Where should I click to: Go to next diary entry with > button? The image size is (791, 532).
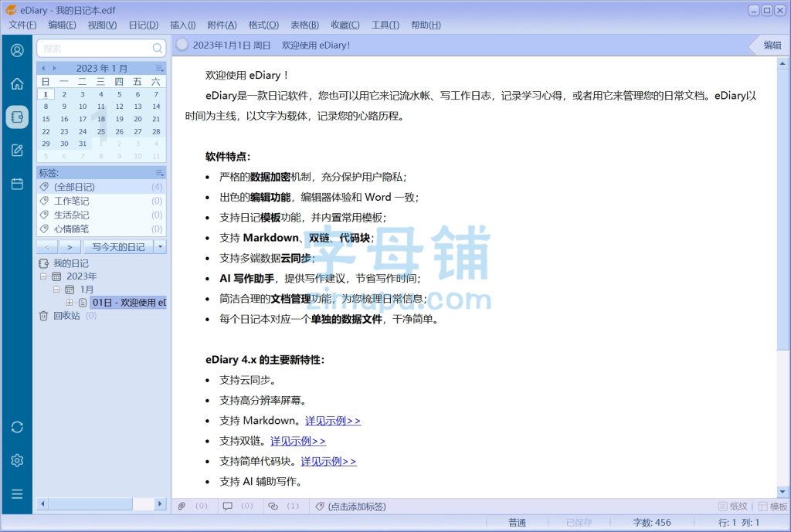tap(70, 246)
